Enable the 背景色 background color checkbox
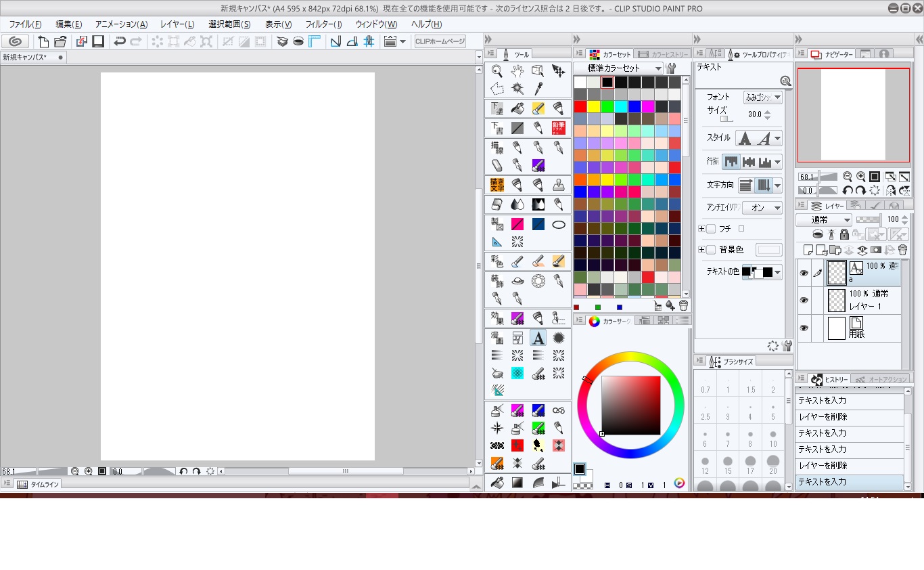Screen dimensions: 924x570 (x=711, y=250)
